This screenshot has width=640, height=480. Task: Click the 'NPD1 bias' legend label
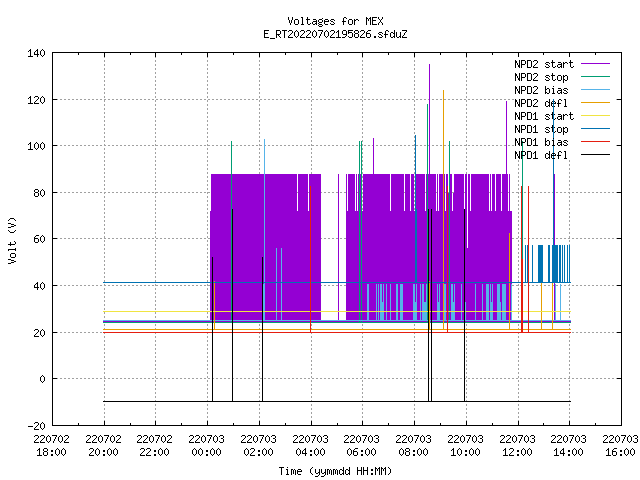[541, 142]
